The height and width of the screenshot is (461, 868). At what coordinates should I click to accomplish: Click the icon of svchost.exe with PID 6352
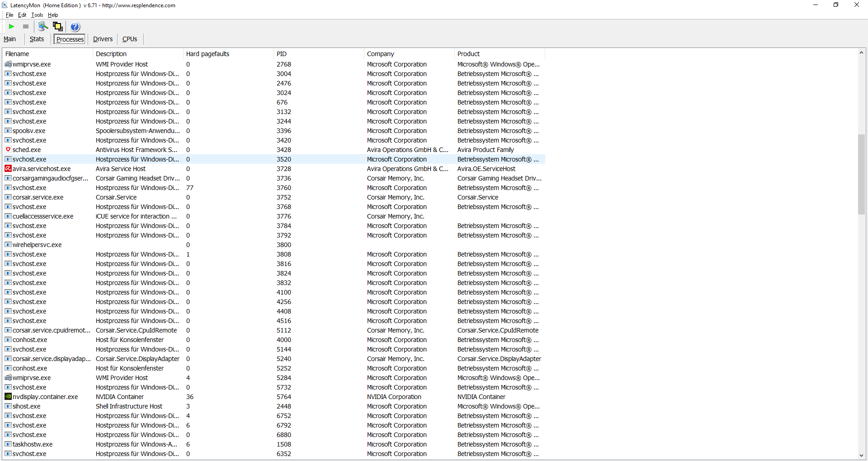(x=8, y=454)
